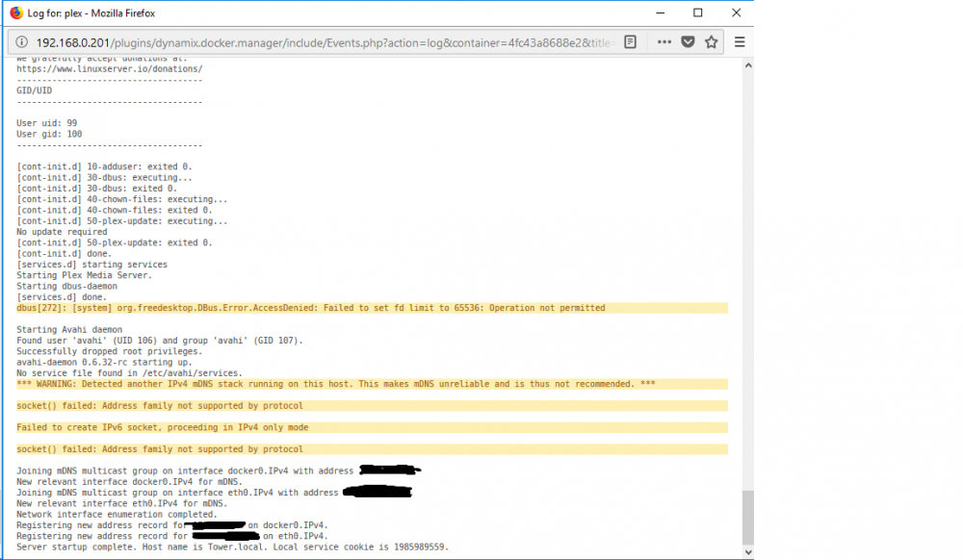Screen dimensions: 963x560
Task: Save page to Pocket icon
Action: [x=688, y=42]
